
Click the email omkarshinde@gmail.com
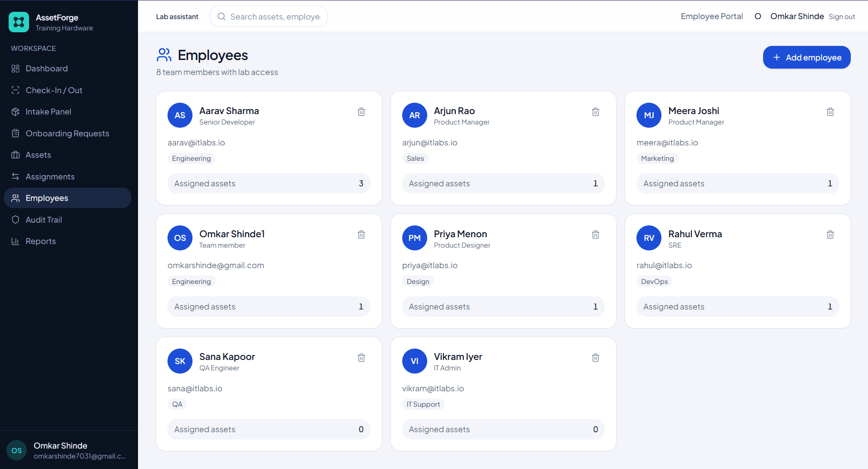click(x=216, y=265)
